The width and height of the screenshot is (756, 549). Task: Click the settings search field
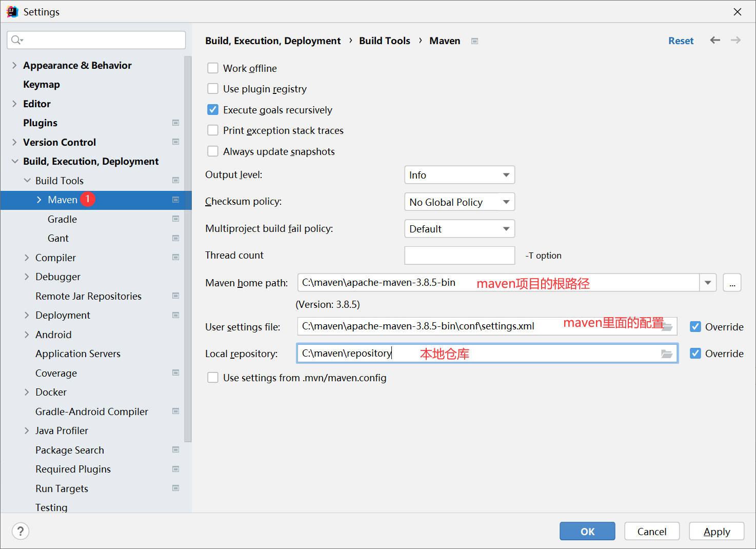(x=96, y=40)
